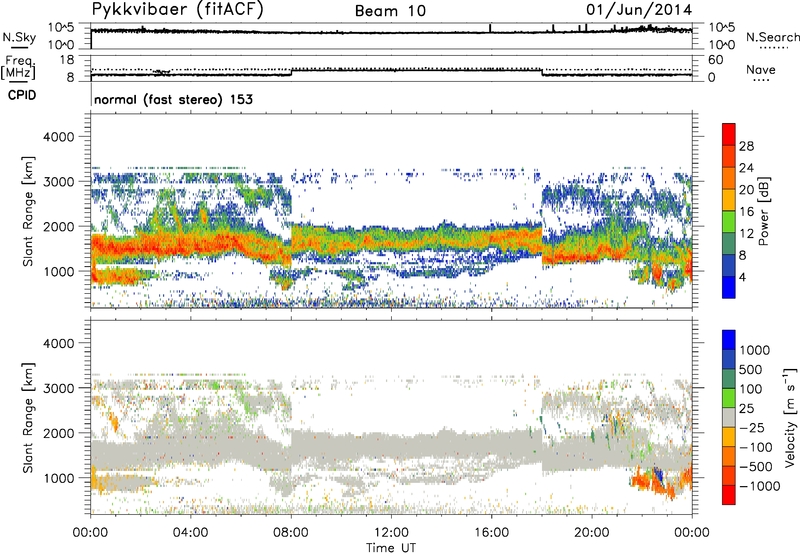Click 4000 on the power panel range axis
The width and height of the screenshot is (800, 554).
click(58, 137)
